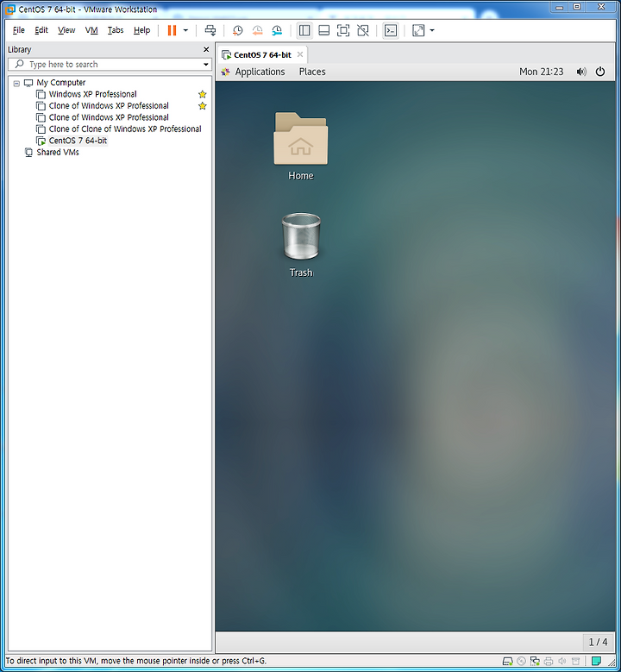The height and width of the screenshot is (672, 621).
Task: Select Clone of Clone of Windows XP Professional
Action: pos(125,129)
